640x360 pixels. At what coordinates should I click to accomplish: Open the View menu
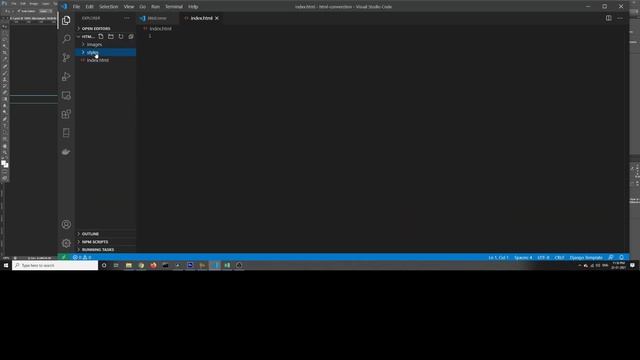click(129, 7)
